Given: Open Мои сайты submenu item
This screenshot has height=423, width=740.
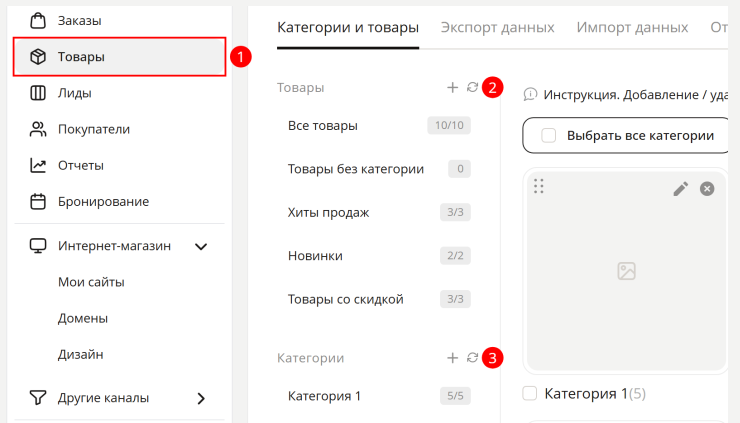Looking at the screenshot, I should [91, 282].
